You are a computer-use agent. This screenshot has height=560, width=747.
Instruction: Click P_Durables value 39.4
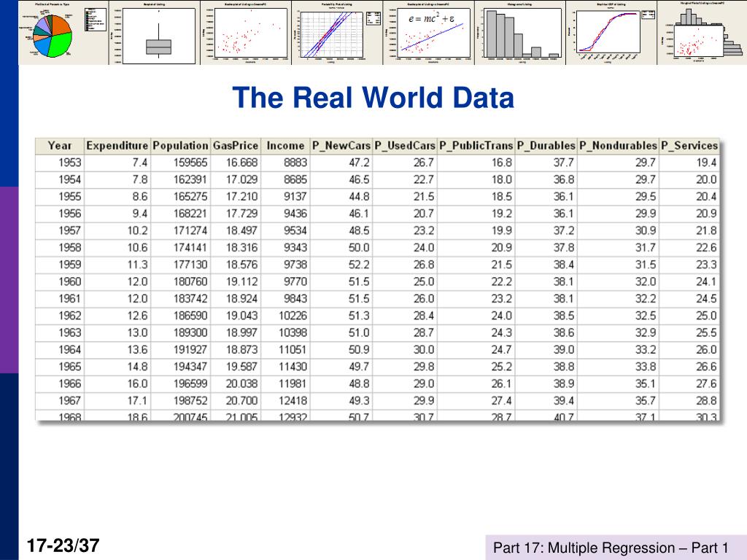click(x=564, y=401)
